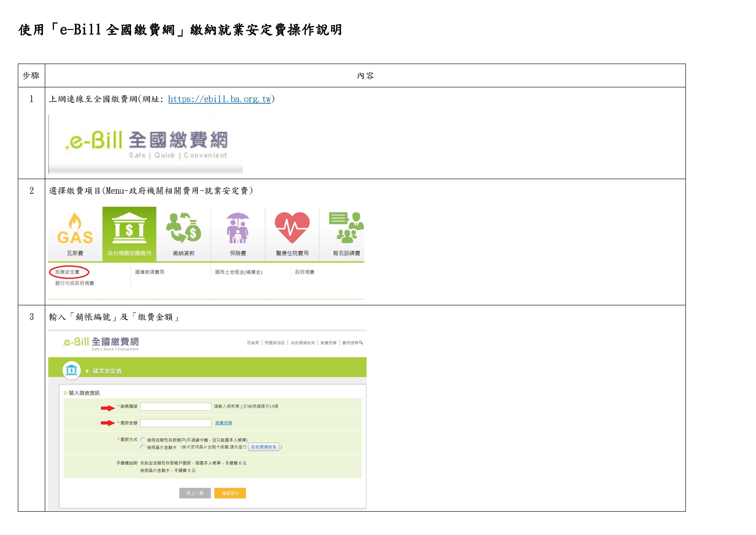The image size is (756, 535).
Task: Focus the 銷帳編號 input field
Action: click(176, 406)
